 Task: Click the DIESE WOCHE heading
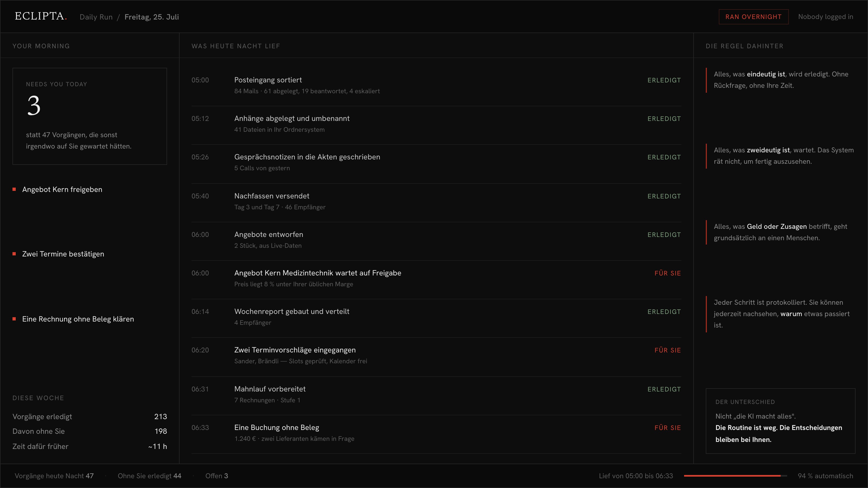click(x=38, y=398)
